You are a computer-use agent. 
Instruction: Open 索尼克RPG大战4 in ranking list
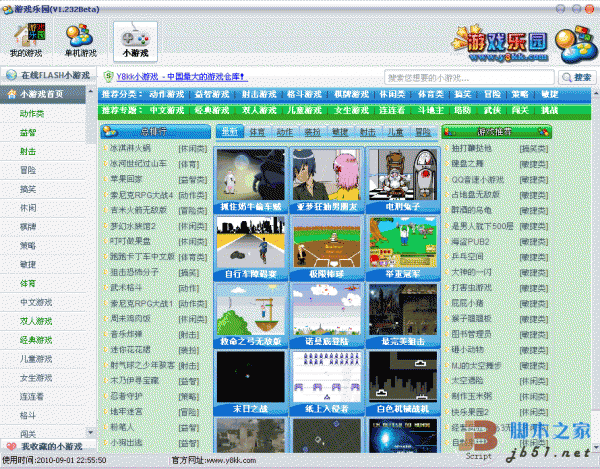click(142, 195)
